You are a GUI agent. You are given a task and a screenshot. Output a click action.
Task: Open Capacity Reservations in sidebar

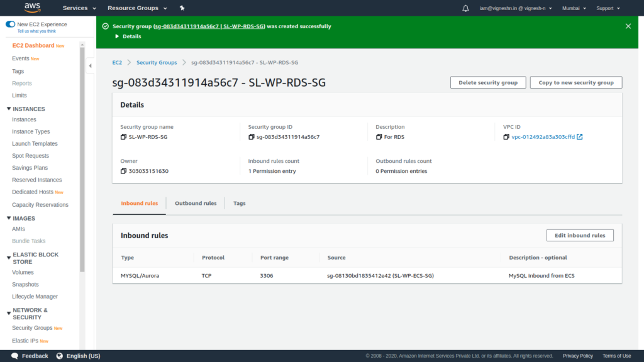point(40,204)
